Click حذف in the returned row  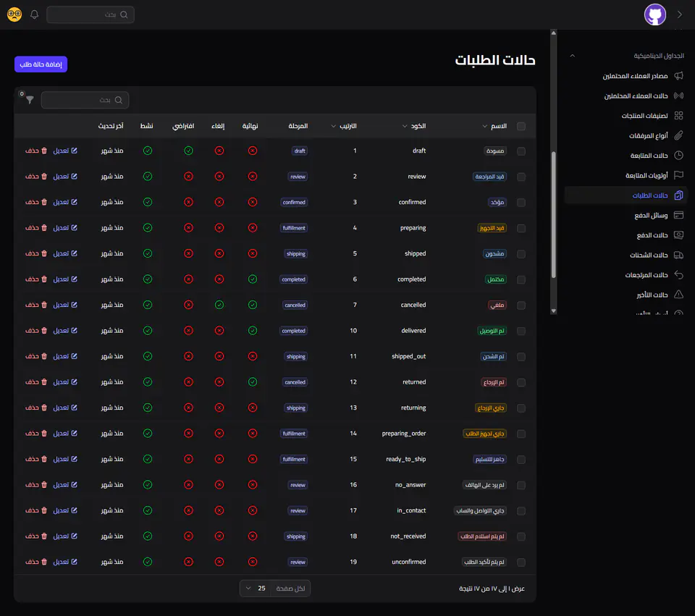pyautogui.click(x=36, y=382)
